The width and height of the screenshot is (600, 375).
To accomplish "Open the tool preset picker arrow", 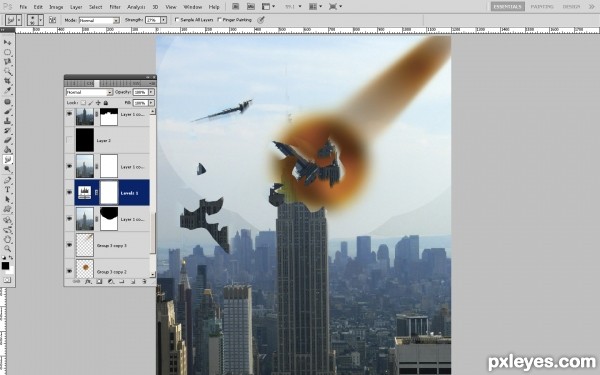I will coord(19,20).
